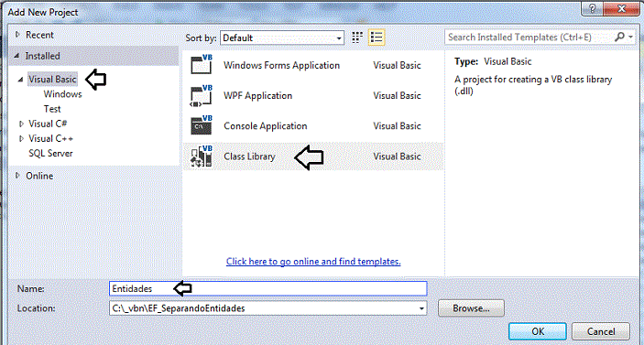Open the Recent templates category
The image size is (644, 345).
39,35
